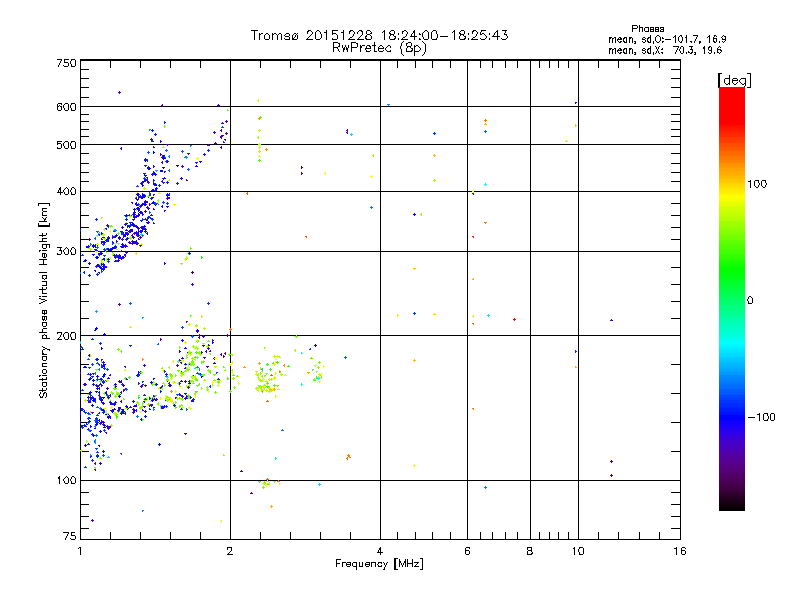
Task: Click the frequency axis tick label "8"
Action: coord(530,551)
